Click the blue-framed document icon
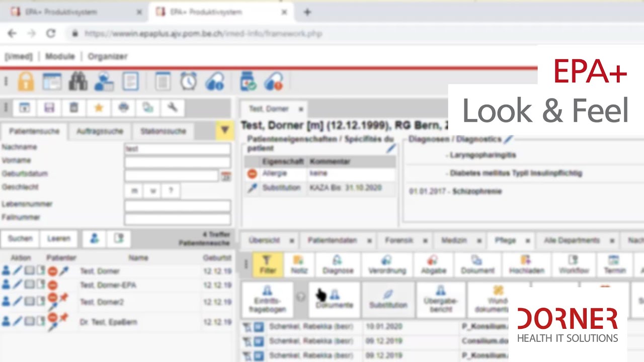Viewport: 644px width, 362px height. tap(130, 81)
